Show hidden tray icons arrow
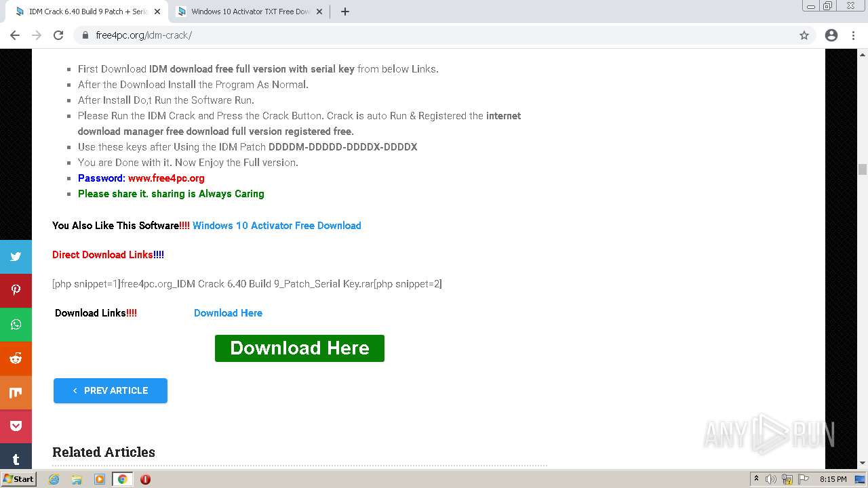 click(756, 479)
